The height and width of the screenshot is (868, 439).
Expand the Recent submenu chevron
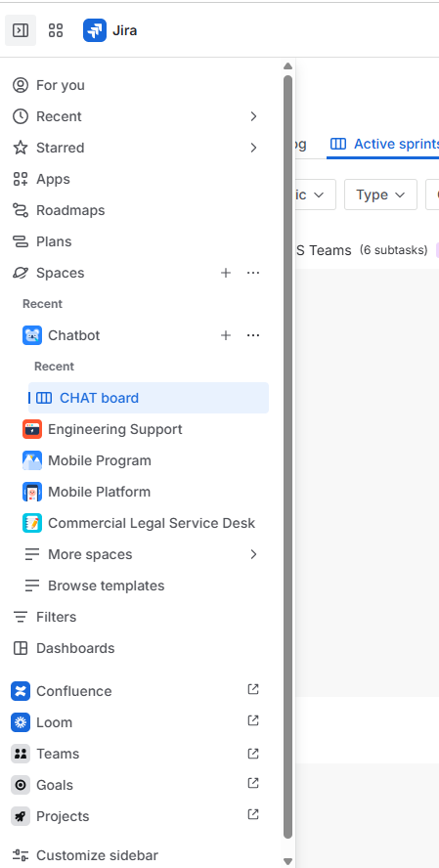click(x=253, y=116)
